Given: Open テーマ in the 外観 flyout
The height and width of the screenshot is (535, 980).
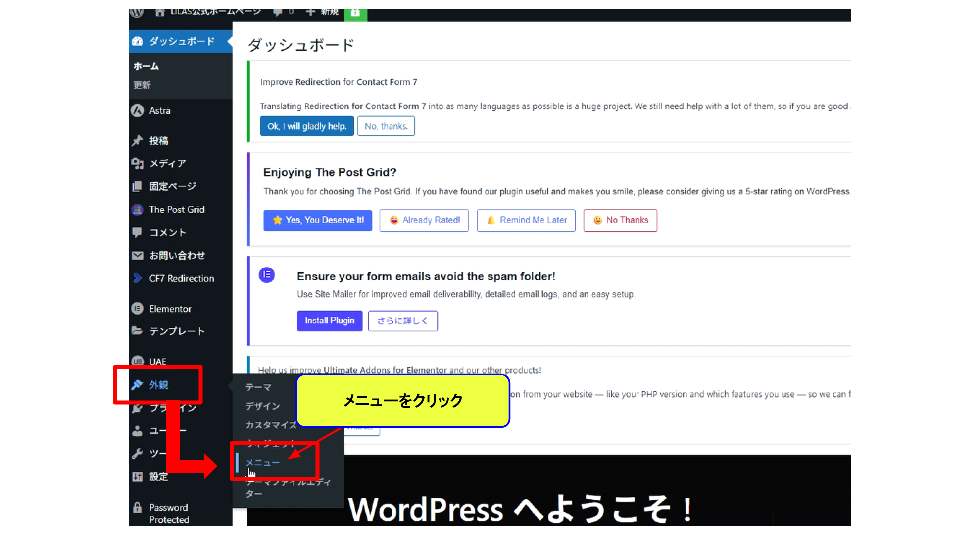Looking at the screenshot, I should (x=258, y=387).
